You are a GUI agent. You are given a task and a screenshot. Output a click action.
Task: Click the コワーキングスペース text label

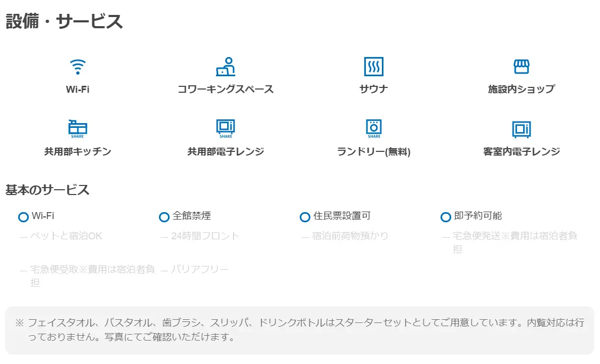pyautogui.click(x=226, y=90)
